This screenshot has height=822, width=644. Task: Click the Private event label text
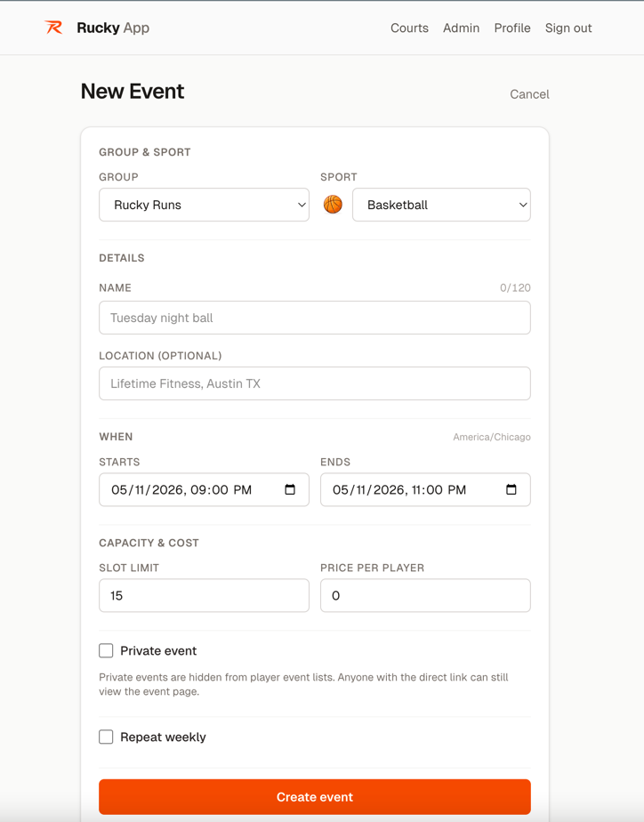coord(158,650)
